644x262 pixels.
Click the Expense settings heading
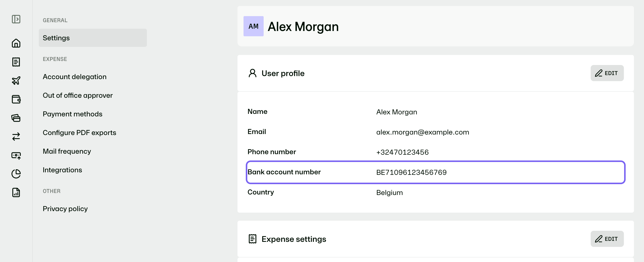(294, 239)
